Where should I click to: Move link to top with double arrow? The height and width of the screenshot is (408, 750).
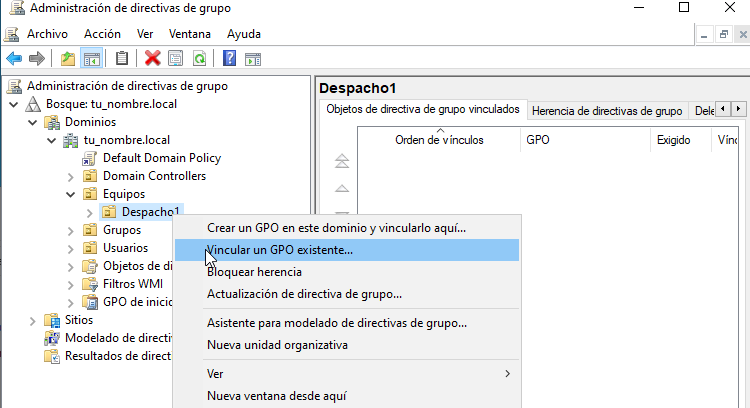click(x=342, y=161)
